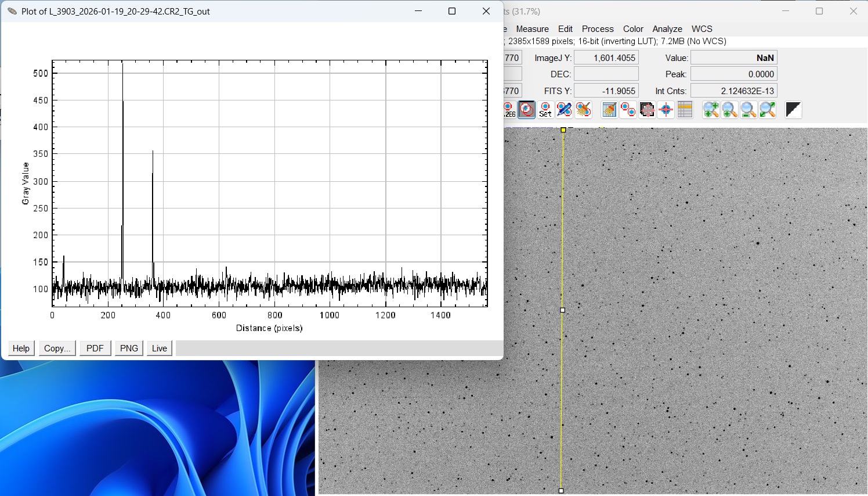Open the multi-aperture photometry tool

pyautogui.click(x=628, y=109)
